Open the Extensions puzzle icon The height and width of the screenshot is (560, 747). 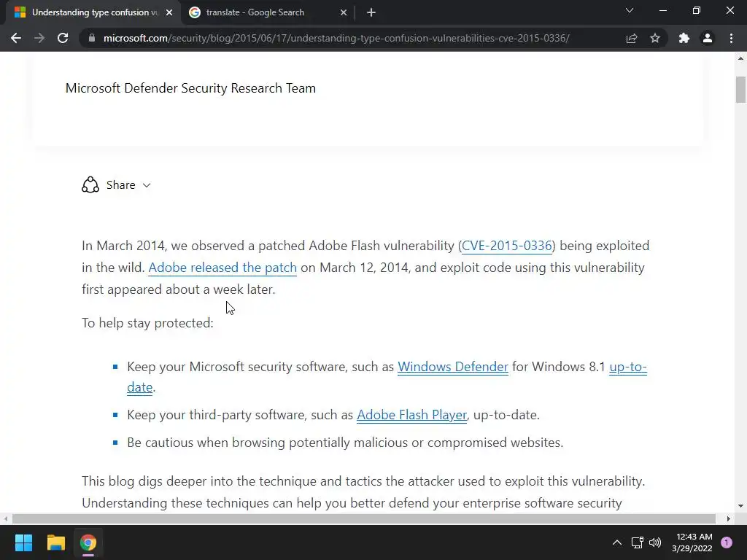click(684, 38)
